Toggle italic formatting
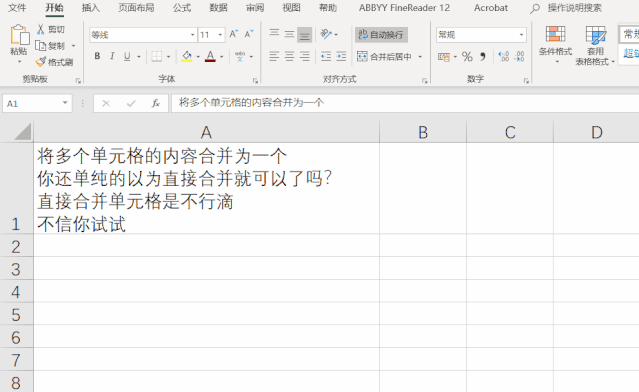This screenshot has width=639, height=392. pyautogui.click(x=112, y=56)
